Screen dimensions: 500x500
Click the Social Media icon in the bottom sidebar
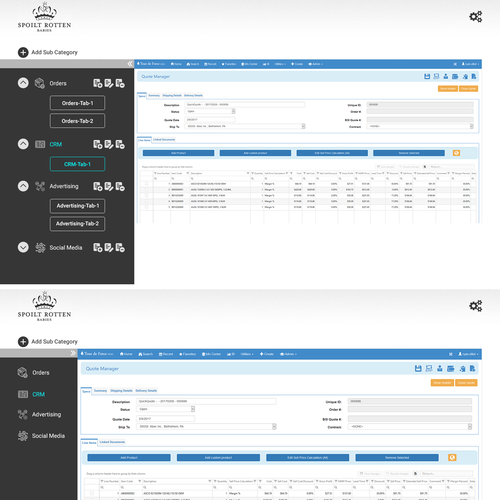(x=23, y=436)
